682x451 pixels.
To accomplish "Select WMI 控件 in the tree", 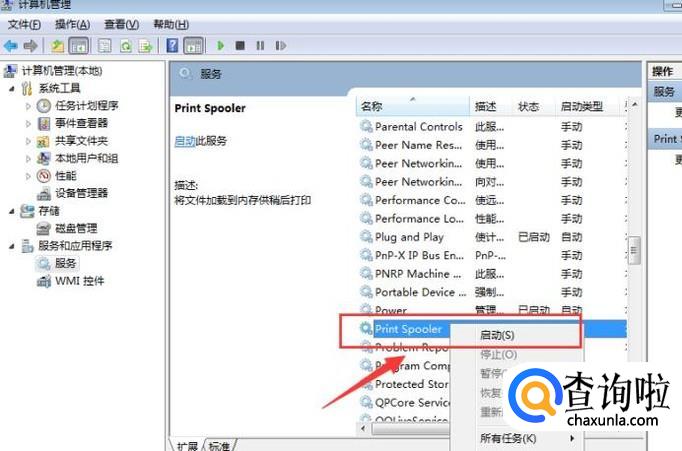I will click(x=80, y=281).
